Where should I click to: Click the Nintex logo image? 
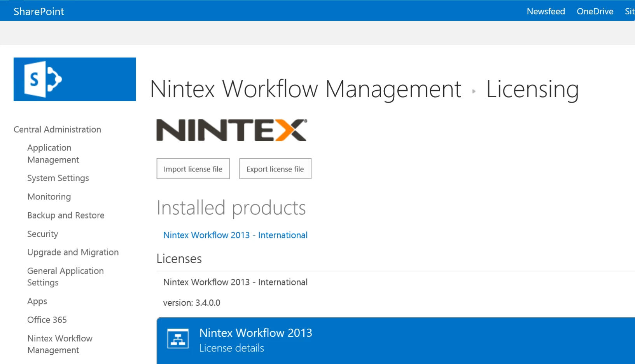232,130
